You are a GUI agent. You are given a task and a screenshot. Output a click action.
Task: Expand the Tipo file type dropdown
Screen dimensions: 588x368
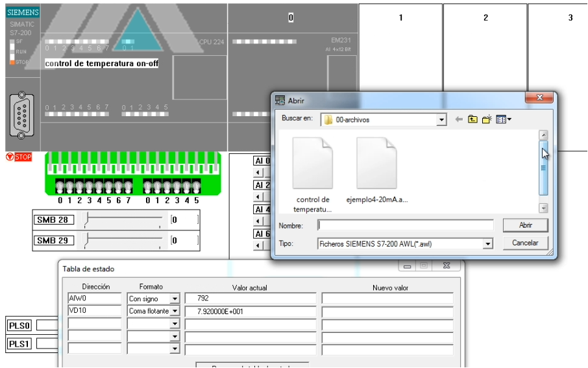487,244
